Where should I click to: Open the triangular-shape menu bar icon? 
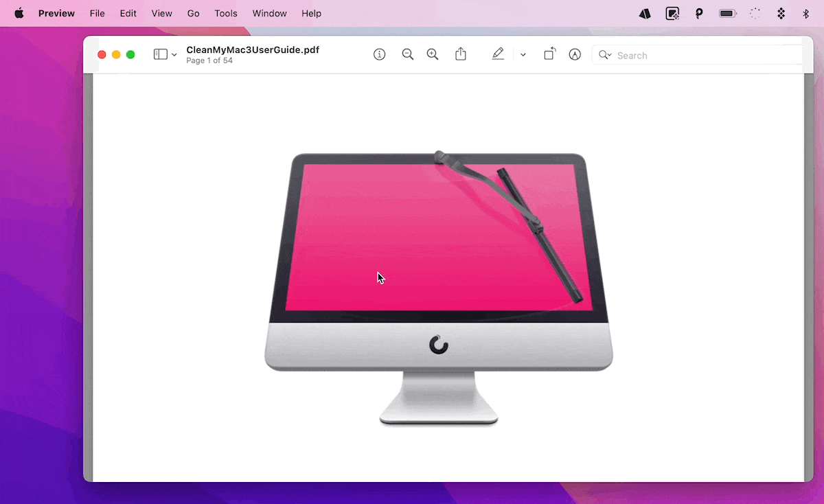645,13
